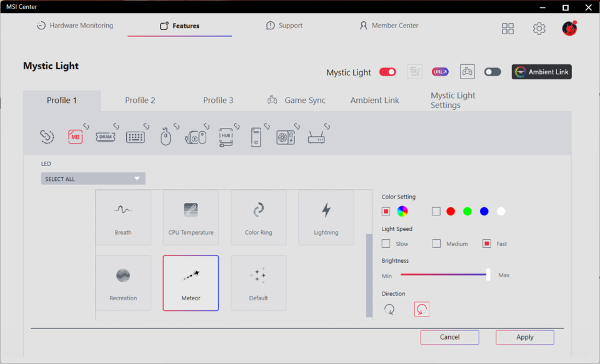
Task: Toggle sync link above keyboard icon
Action: pyautogui.click(x=146, y=125)
